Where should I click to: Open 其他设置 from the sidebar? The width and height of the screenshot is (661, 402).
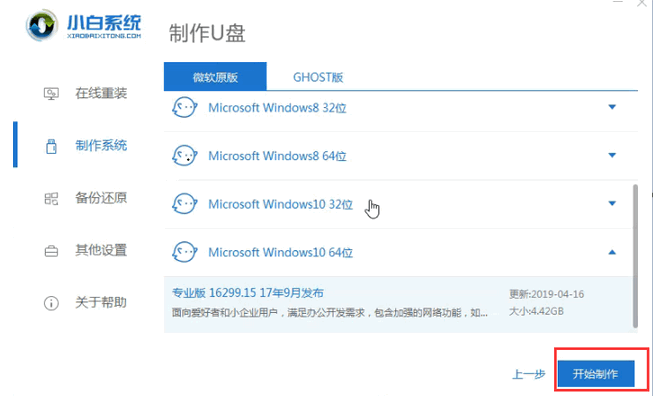(100, 250)
